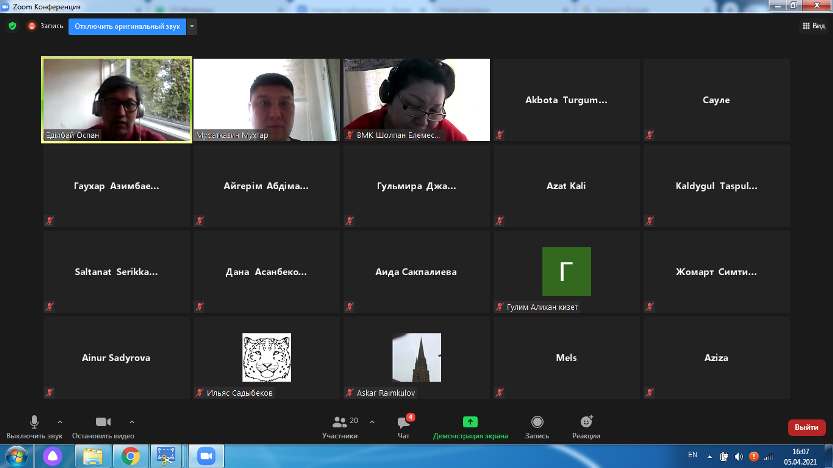The height and width of the screenshot is (468, 833).
Task: Select Askar Raimkulov's video tile
Action: tap(416, 358)
